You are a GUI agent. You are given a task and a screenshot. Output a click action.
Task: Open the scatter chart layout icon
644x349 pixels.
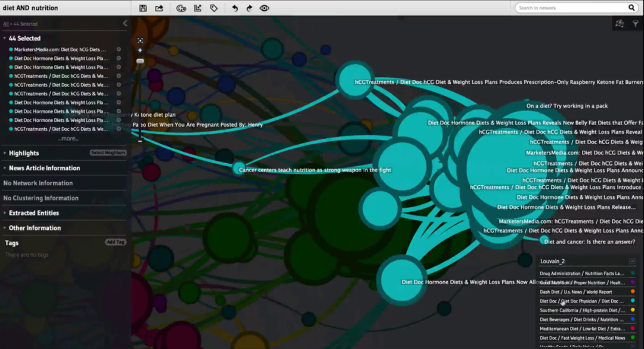[198, 8]
